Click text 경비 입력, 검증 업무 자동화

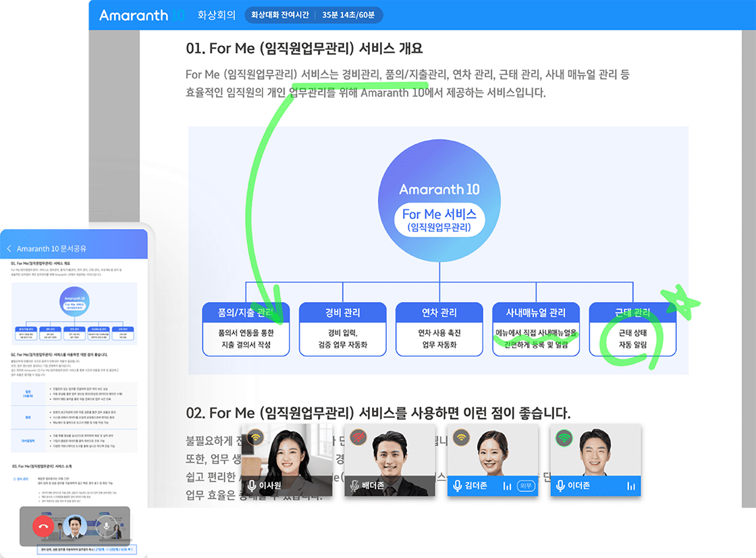343,339
